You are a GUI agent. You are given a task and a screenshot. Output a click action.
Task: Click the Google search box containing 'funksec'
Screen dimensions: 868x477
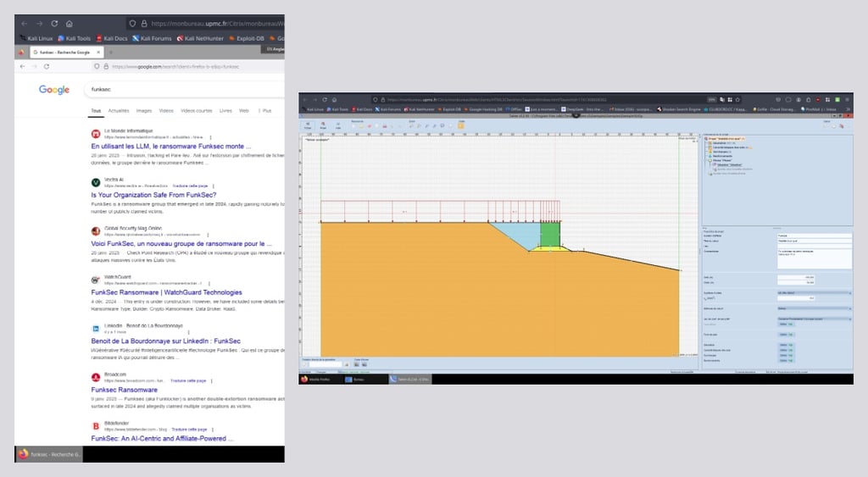pos(186,89)
